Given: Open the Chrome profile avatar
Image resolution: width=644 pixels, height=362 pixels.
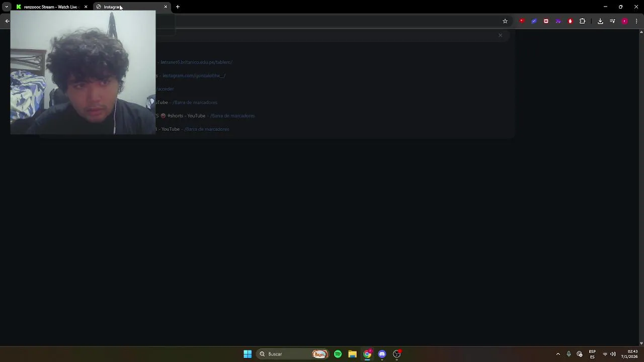Looking at the screenshot, I should (x=625, y=21).
